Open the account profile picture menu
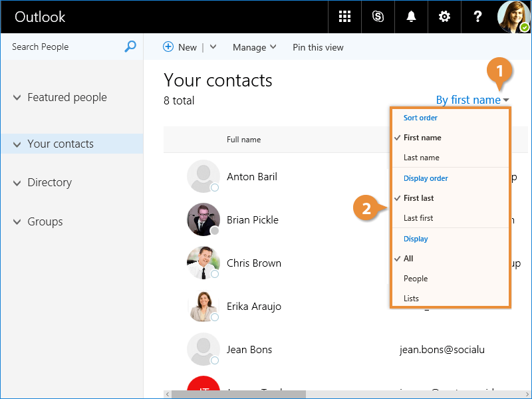The width and height of the screenshot is (532, 399). [x=514, y=17]
